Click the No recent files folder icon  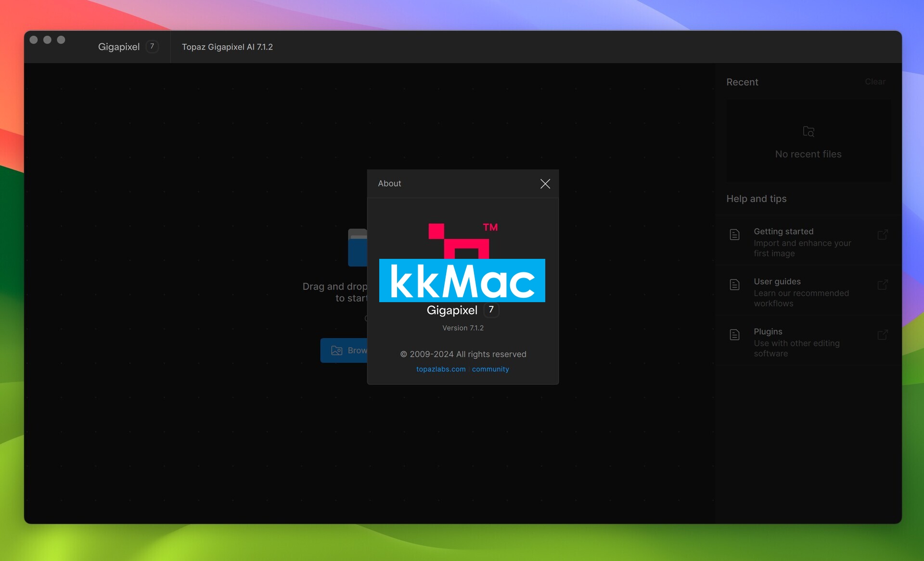(x=808, y=131)
